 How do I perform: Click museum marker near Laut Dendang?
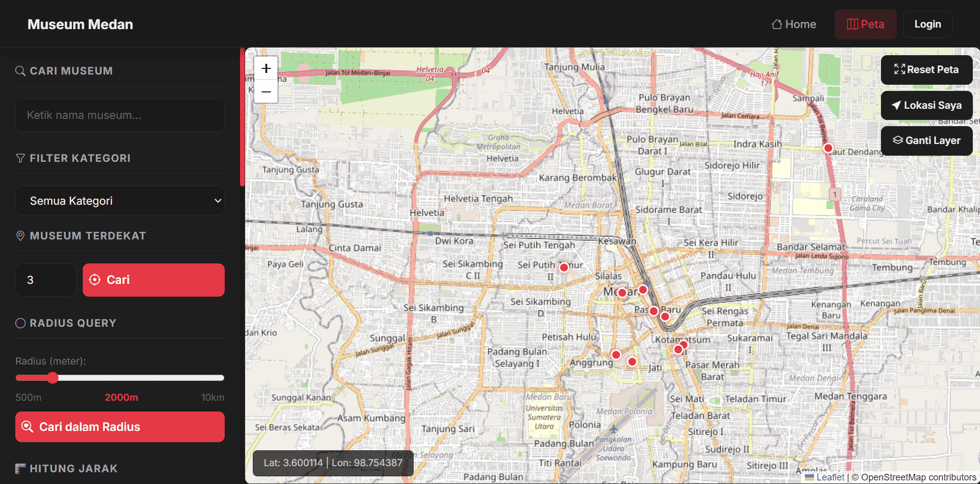[x=828, y=148]
